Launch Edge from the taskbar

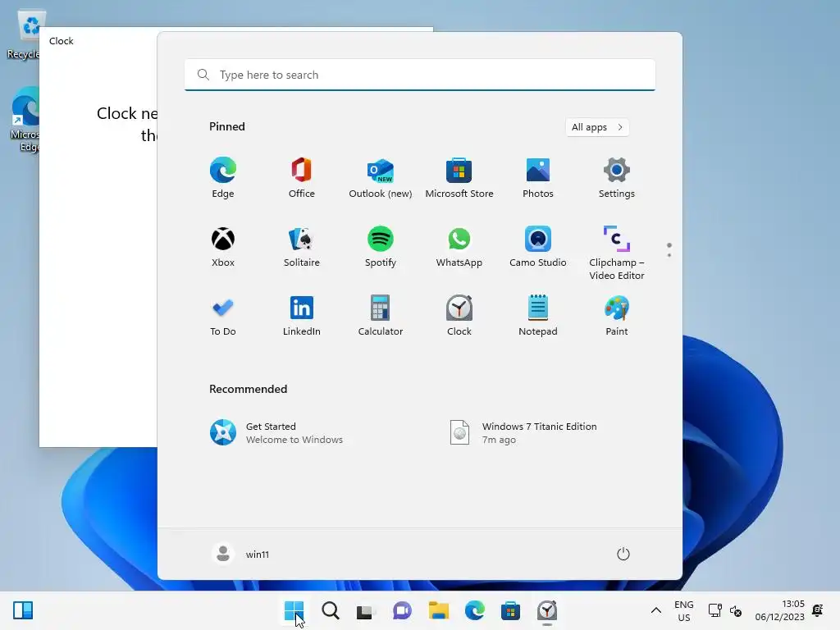click(475, 610)
